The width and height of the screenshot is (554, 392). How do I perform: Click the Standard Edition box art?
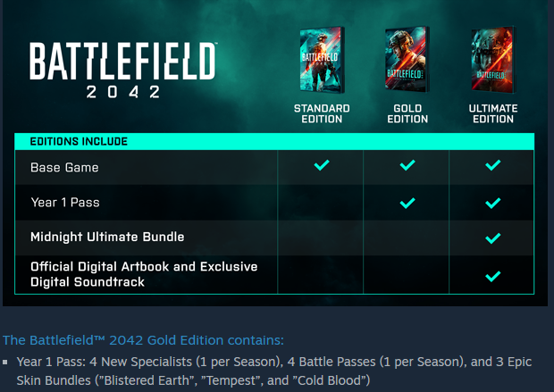coord(322,60)
